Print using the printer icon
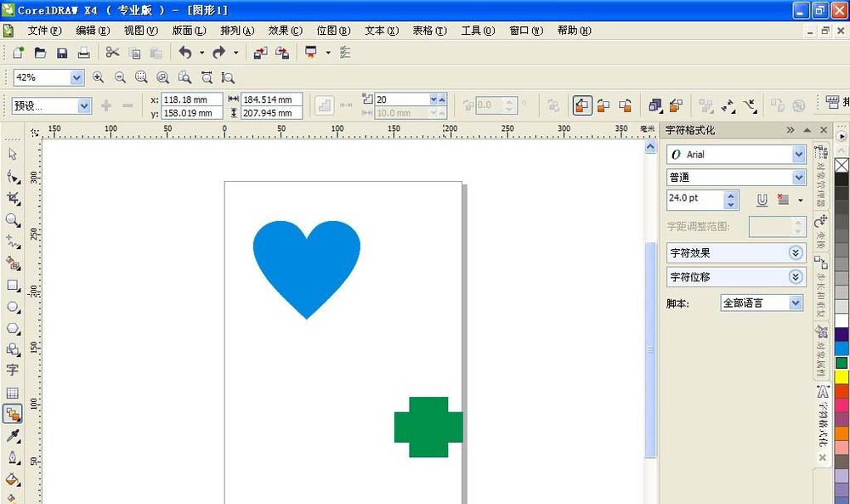This screenshot has height=504, width=850. click(x=83, y=53)
